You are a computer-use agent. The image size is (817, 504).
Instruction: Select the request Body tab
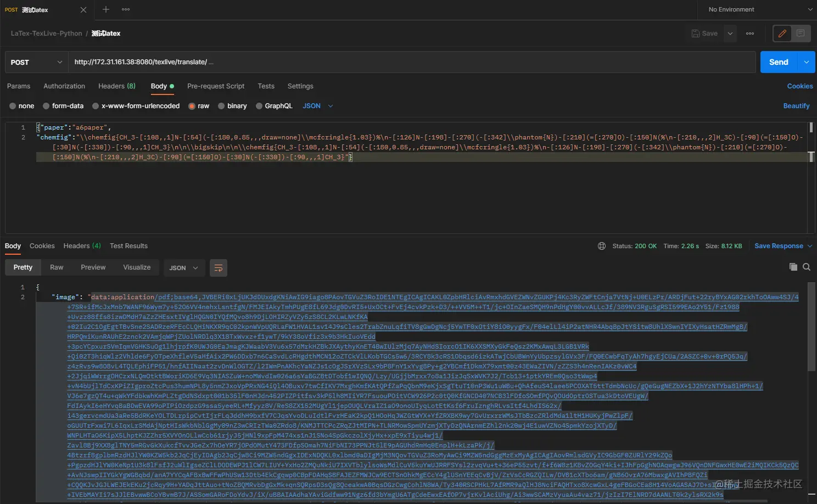point(162,86)
